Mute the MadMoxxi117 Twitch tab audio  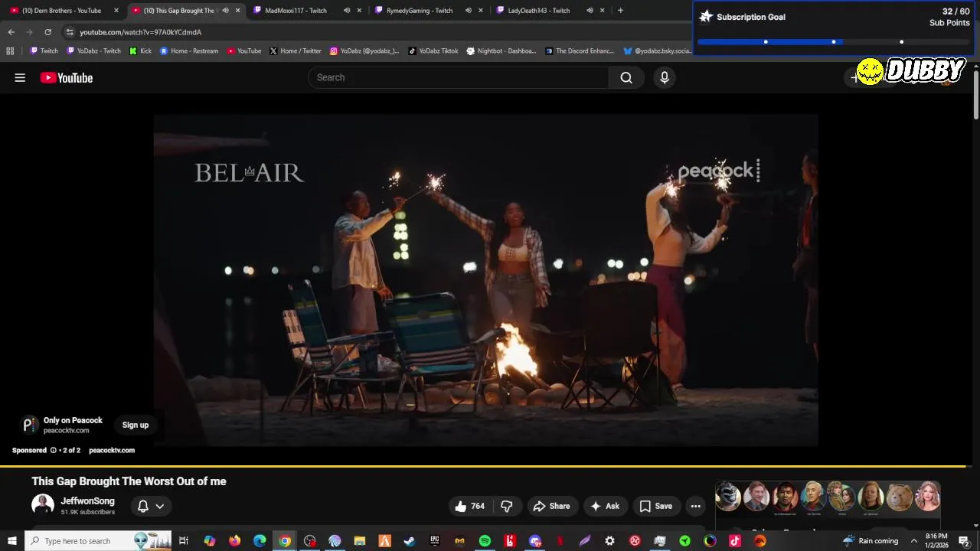coord(347,11)
